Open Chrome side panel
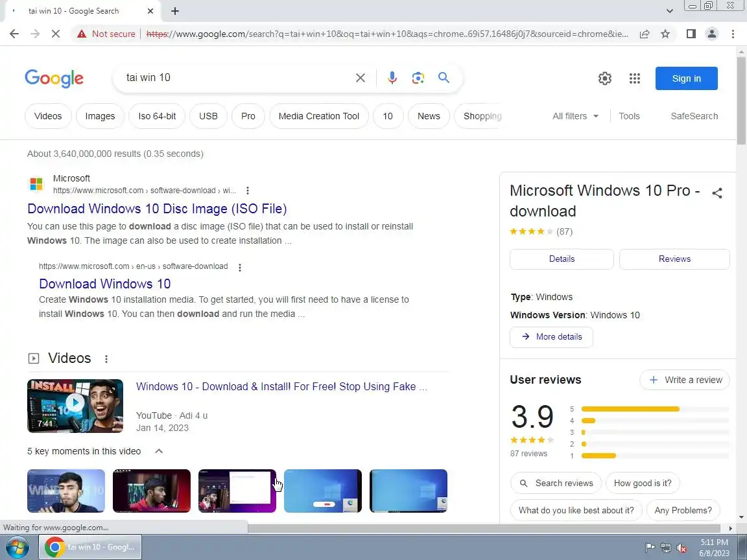This screenshot has width=747, height=560. (x=691, y=34)
